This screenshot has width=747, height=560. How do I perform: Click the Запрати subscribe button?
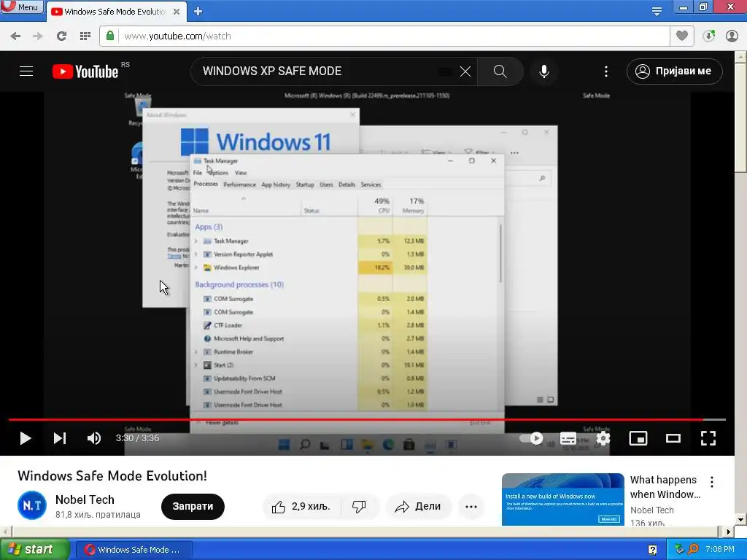click(193, 506)
